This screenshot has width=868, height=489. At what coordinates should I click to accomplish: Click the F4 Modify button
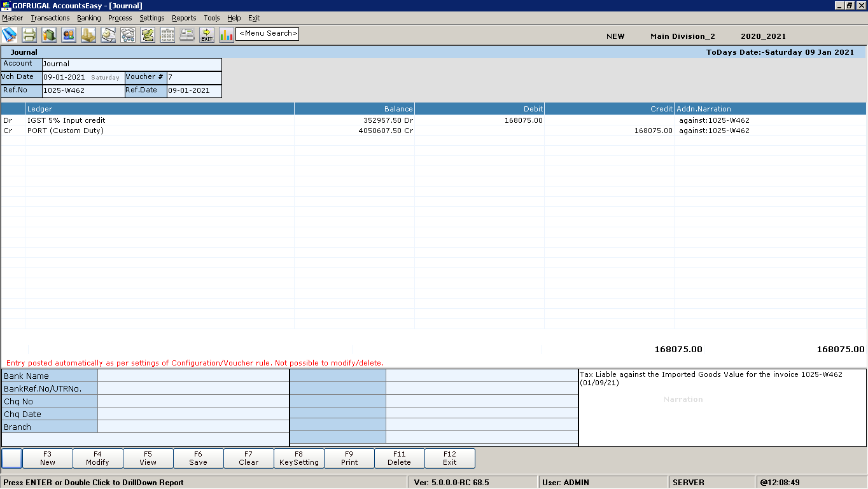[x=97, y=458]
